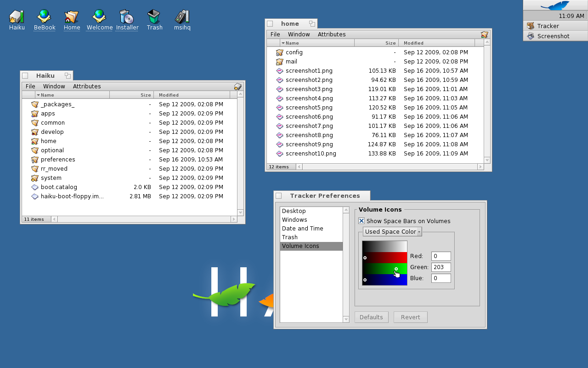Click the preferences folder icon
This screenshot has width=588, height=368.
[x=35, y=160]
